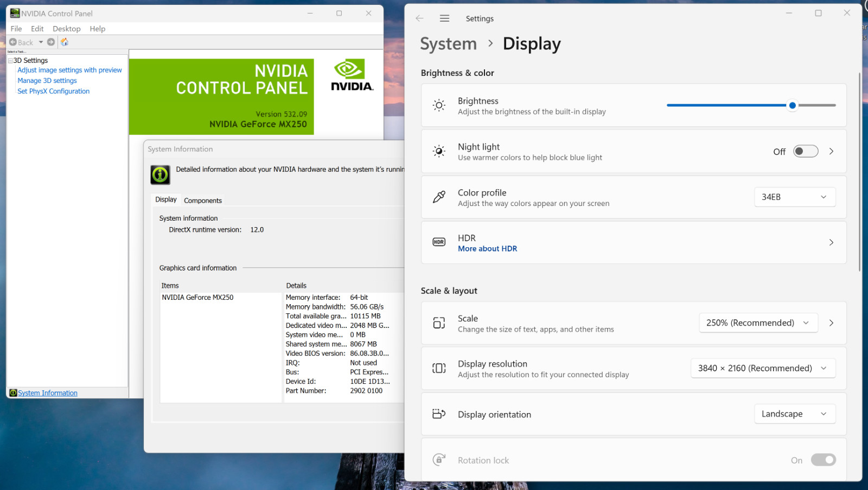Viewport: 868px width, 490px height.
Task: Click the NVIDIA logo in the banner
Action: (x=352, y=75)
